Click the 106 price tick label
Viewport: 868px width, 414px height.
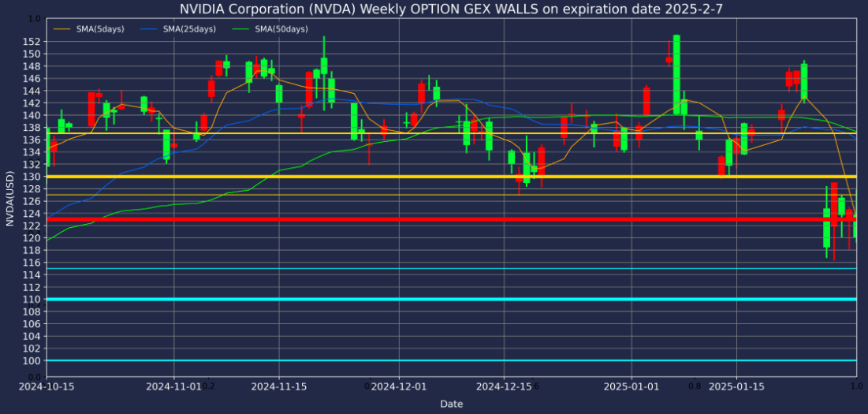[x=32, y=324]
